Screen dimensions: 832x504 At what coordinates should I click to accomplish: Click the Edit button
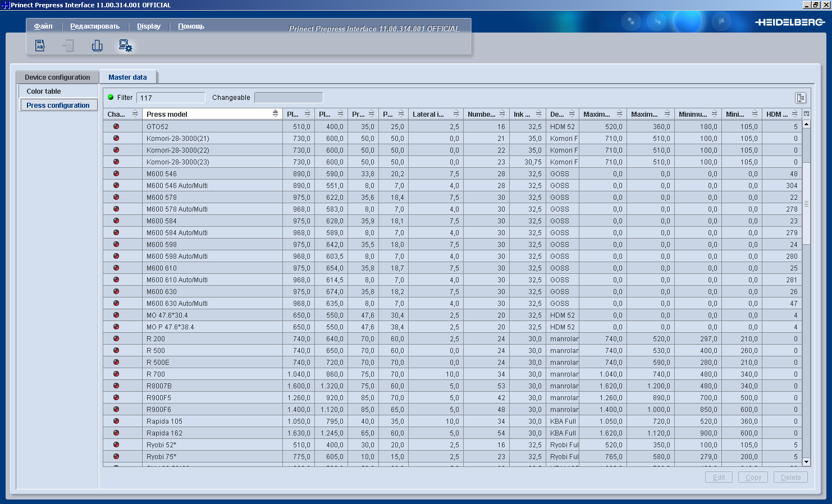pos(719,477)
